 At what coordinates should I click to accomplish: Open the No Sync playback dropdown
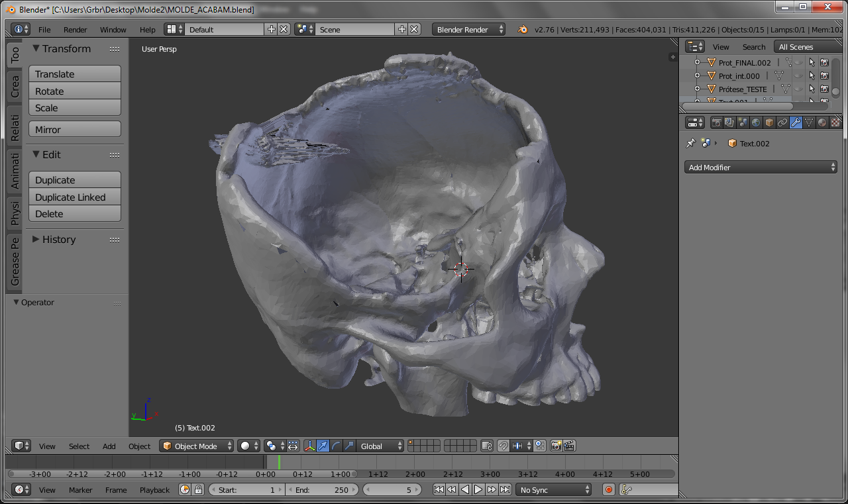pos(554,490)
